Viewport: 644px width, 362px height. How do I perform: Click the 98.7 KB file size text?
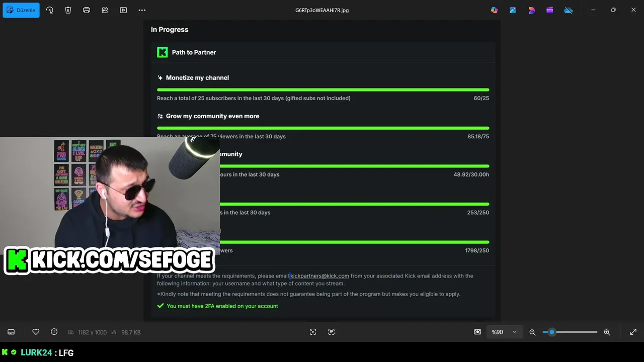tap(131, 332)
